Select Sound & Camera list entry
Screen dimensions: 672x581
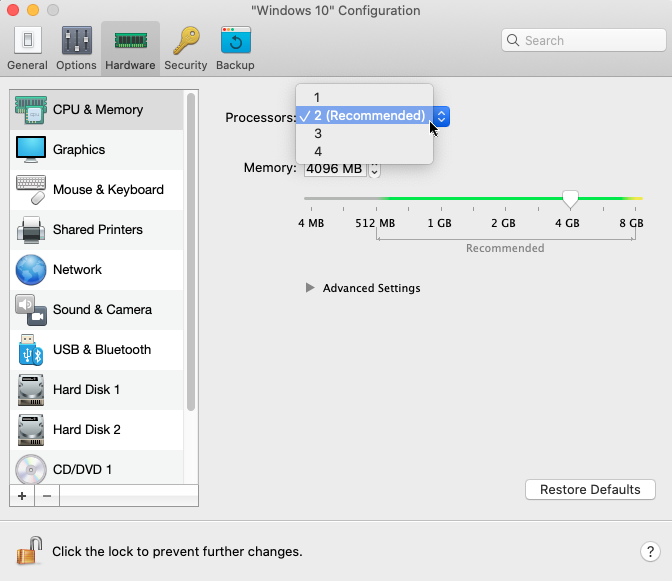[97, 310]
